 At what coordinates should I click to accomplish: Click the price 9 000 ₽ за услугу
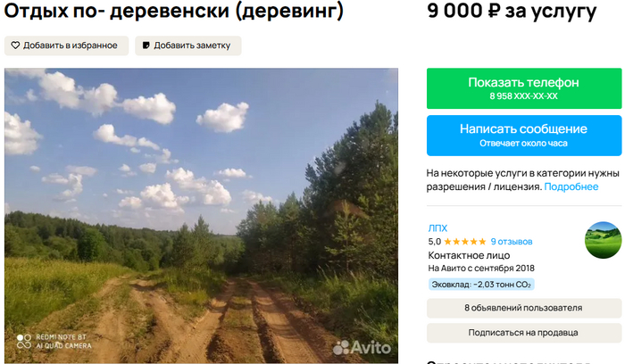click(x=512, y=11)
